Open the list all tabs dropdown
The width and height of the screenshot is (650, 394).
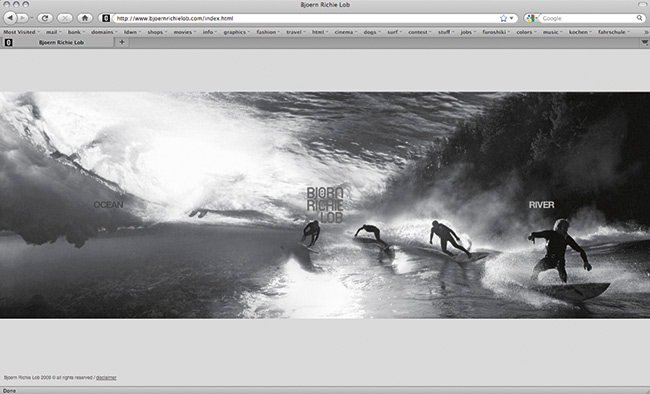645,42
